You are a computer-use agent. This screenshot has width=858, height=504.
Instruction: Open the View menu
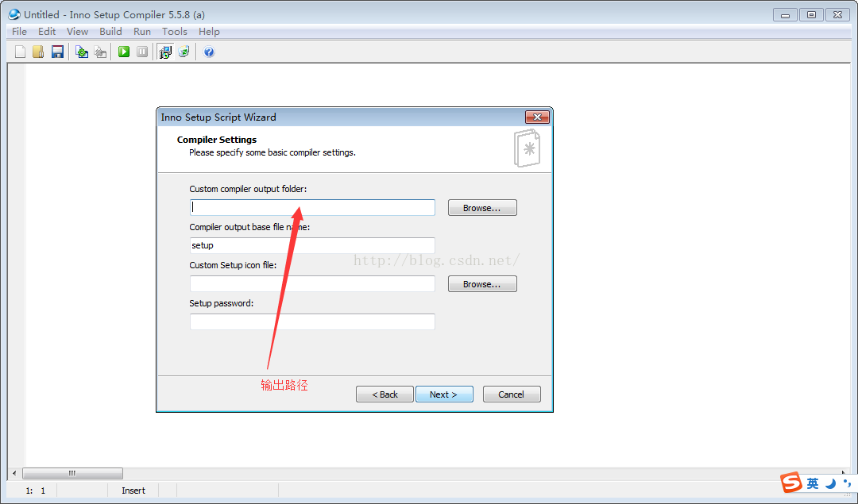pos(77,32)
